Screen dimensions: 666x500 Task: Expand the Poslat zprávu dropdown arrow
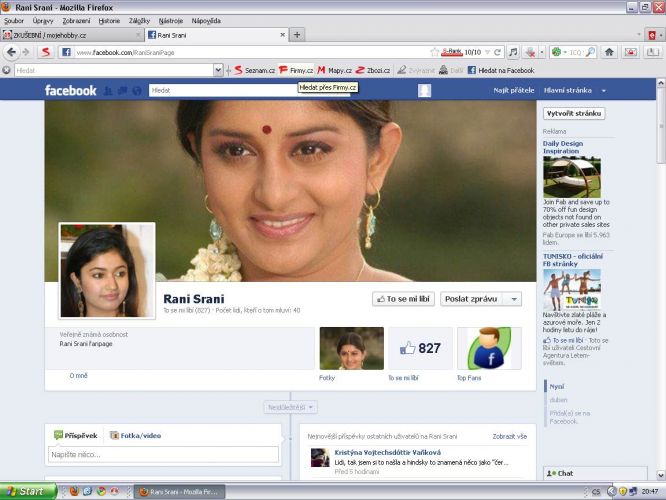coord(514,299)
